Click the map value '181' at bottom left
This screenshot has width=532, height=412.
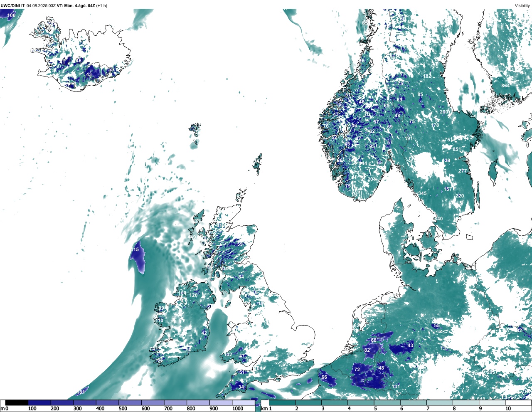pos(81,392)
